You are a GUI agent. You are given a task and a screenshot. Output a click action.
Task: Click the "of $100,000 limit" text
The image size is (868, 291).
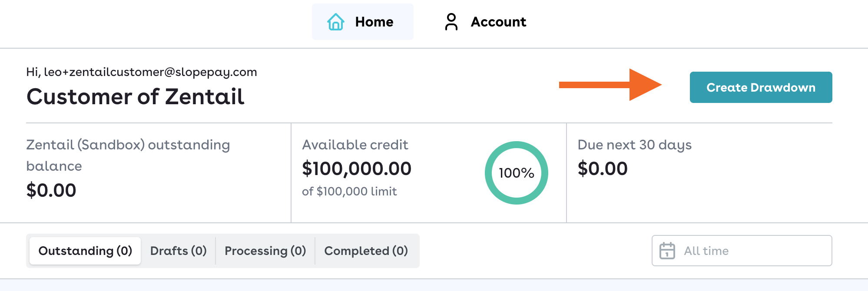point(349,191)
